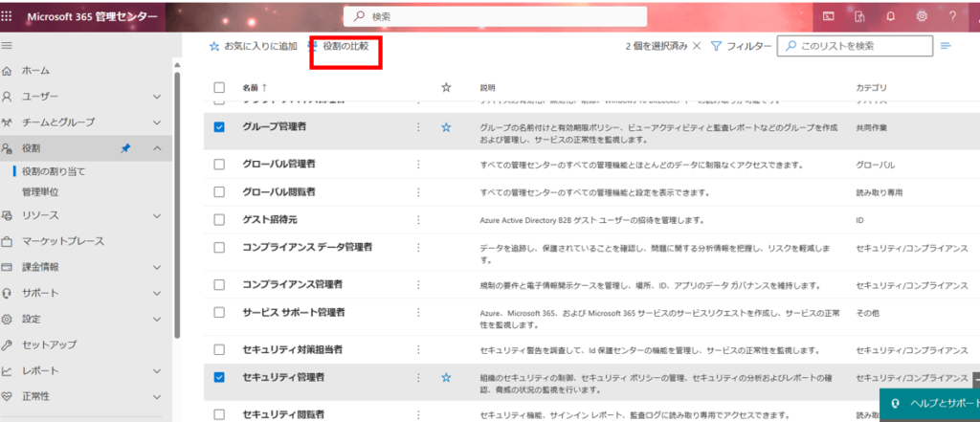Expand the ユーザー chevron in sidebar
Screen dimensions: 980x422
(x=157, y=97)
